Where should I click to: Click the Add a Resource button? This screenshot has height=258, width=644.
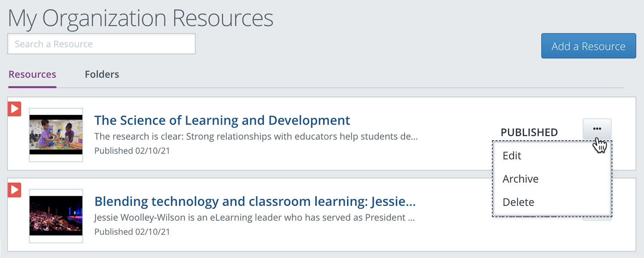pyautogui.click(x=588, y=46)
